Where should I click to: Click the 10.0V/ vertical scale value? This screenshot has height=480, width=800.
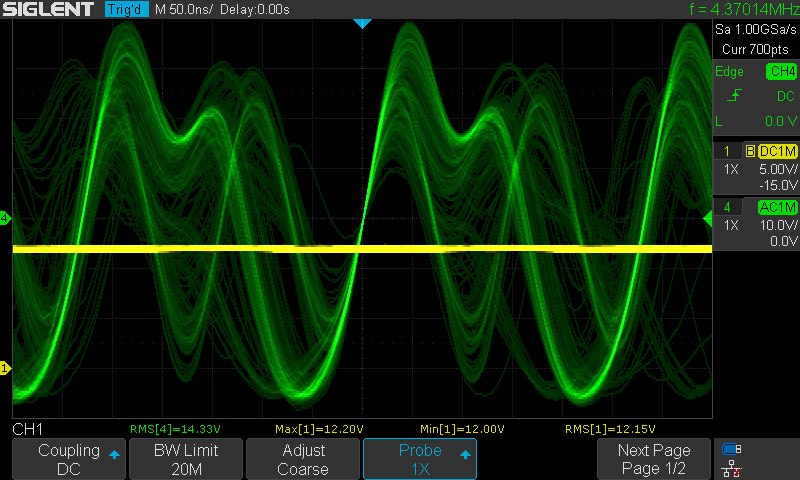click(778, 225)
